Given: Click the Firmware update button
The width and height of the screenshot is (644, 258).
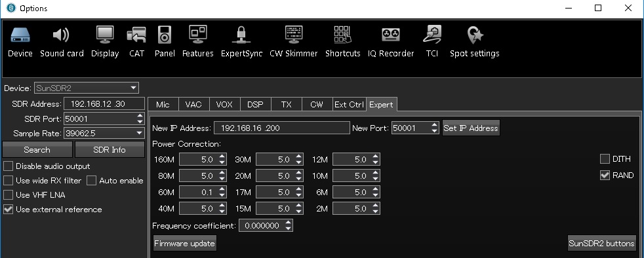Looking at the screenshot, I should (x=184, y=243).
